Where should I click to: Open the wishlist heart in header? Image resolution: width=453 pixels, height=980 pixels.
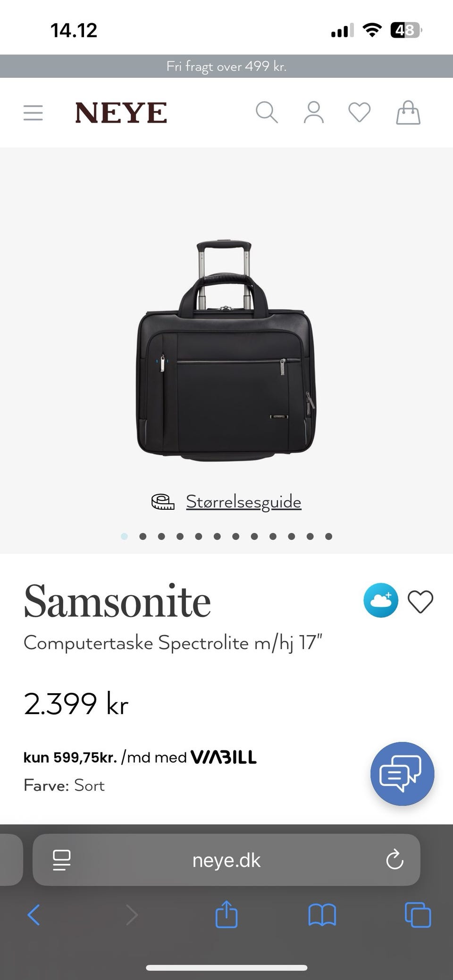[360, 113]
